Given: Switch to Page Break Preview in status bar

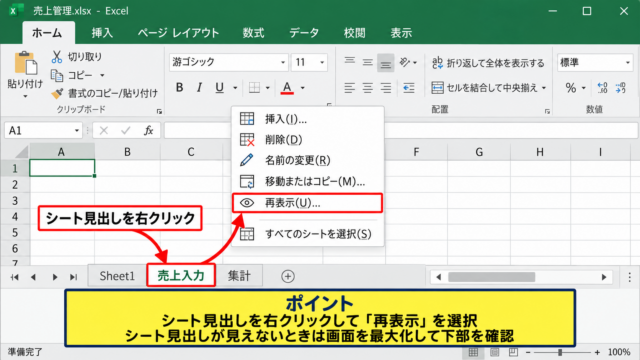Looking at the screenshot, I should tap(513, 352).
